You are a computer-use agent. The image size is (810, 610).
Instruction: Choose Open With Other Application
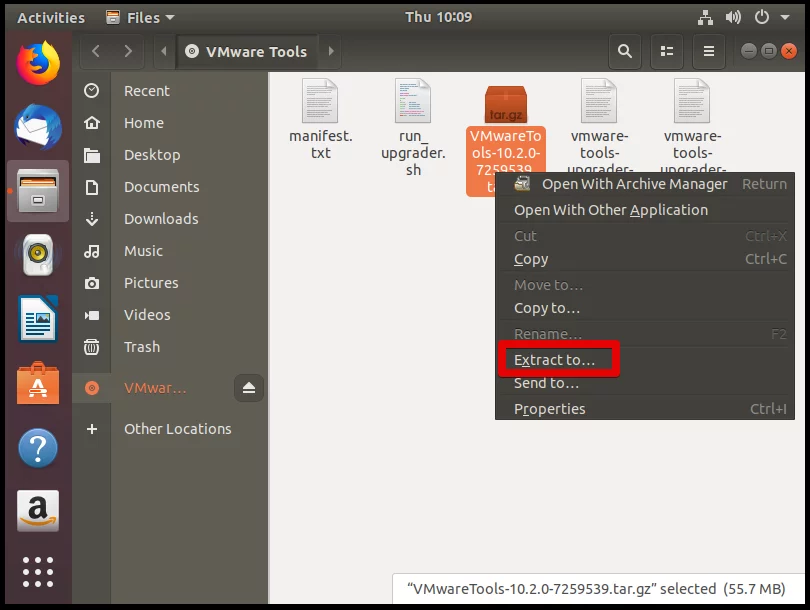tap(645, 210)
